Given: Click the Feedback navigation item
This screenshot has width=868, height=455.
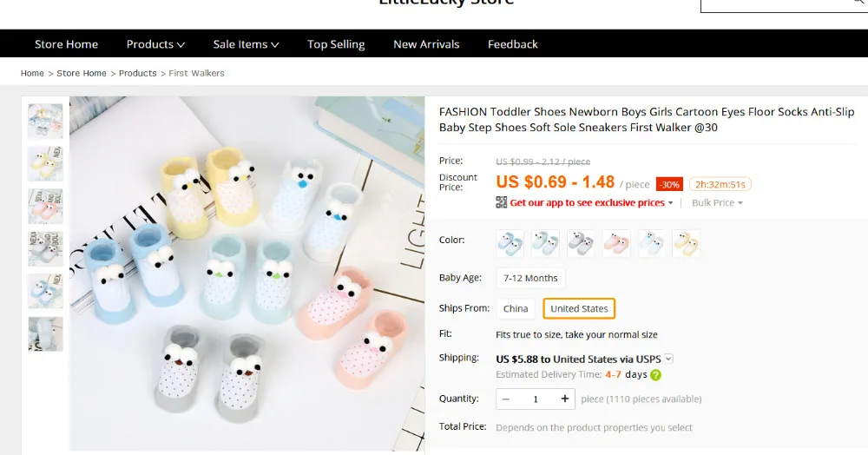Looking at the screenshot, I should tap(513, 44).
